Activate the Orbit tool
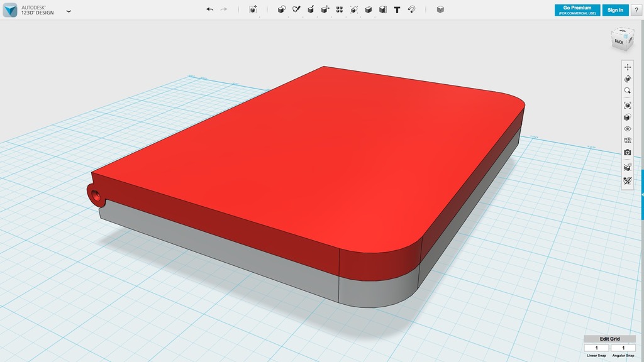The height and width of the screenshot is (362, 644). click(x=628, y=79)
